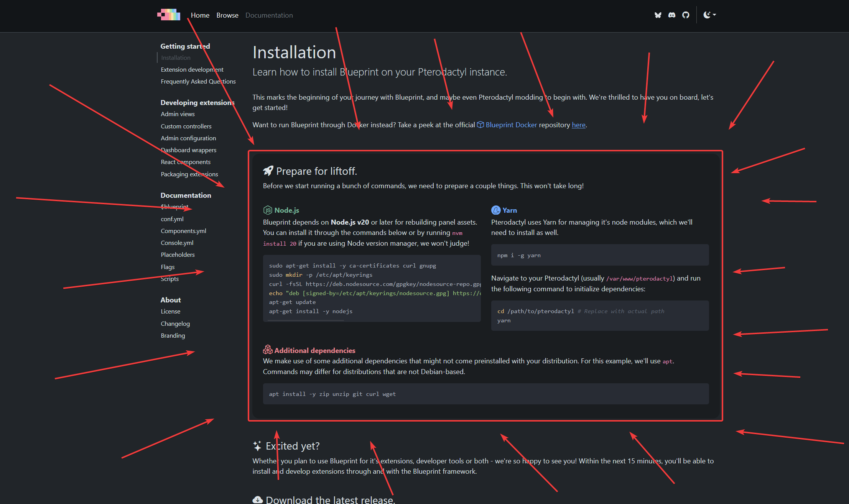Image resolution: width=849 pixels, height=504 pixels.
Task: Open the Branding page
Action: 173,335
